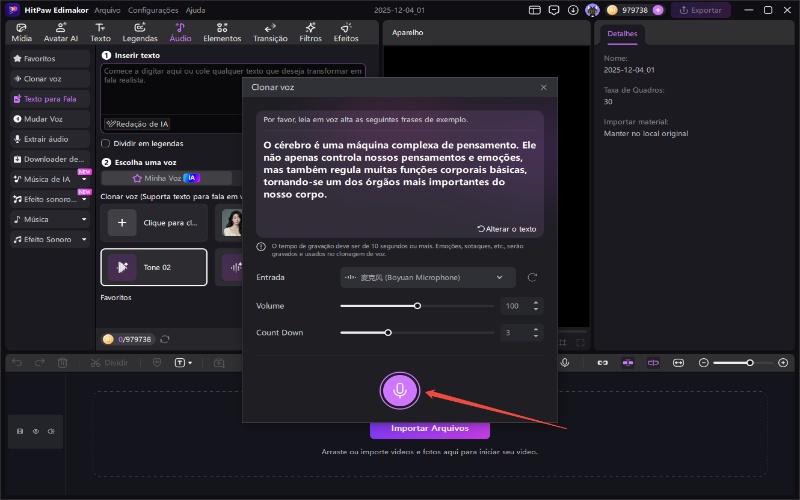Open the Filtros panel

point(310,32)
